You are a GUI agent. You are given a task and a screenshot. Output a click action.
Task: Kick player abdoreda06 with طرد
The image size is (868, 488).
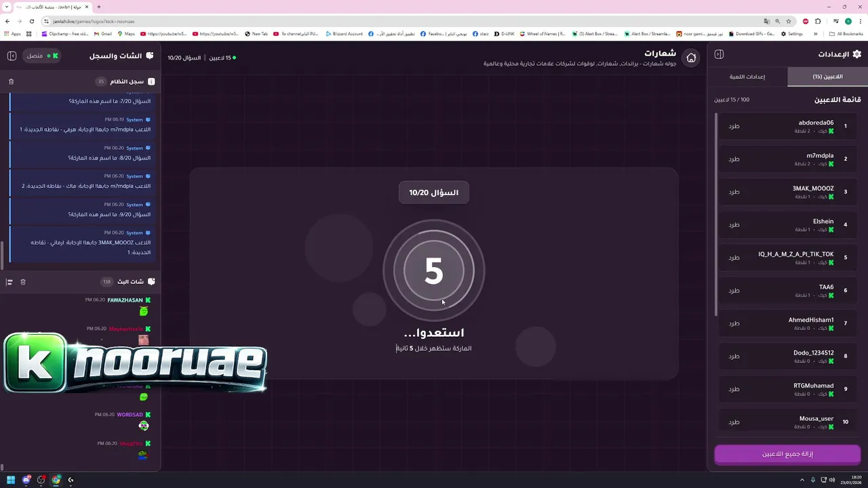734,126
